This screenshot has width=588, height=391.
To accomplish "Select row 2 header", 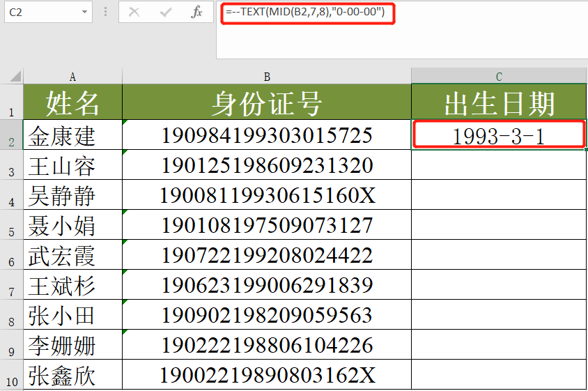I will pos(12,135).
